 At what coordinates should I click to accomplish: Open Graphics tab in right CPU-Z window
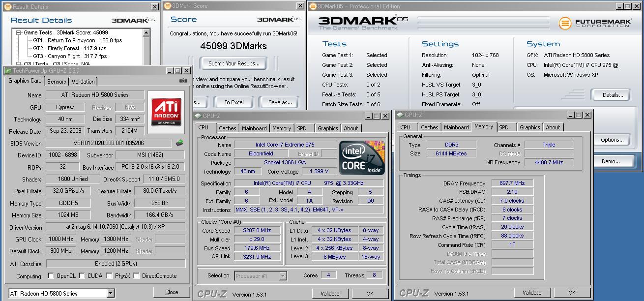(529, 127)
